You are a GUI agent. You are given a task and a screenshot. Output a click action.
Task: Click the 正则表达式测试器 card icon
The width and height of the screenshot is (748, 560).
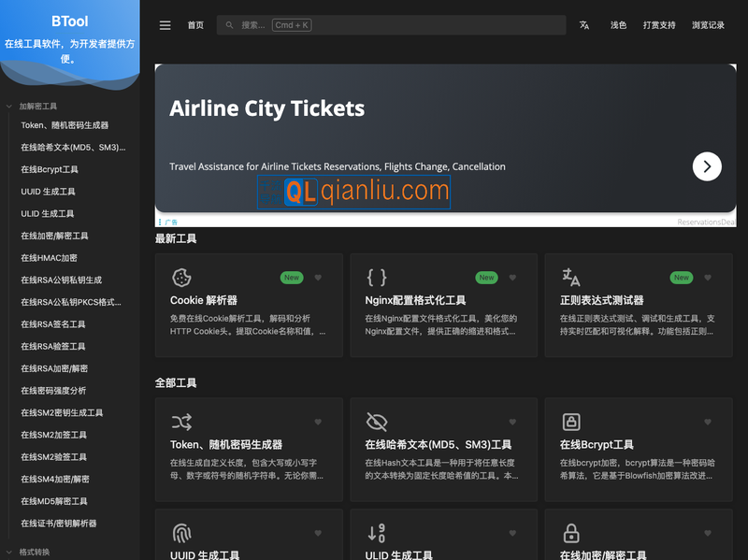point(571,278)
